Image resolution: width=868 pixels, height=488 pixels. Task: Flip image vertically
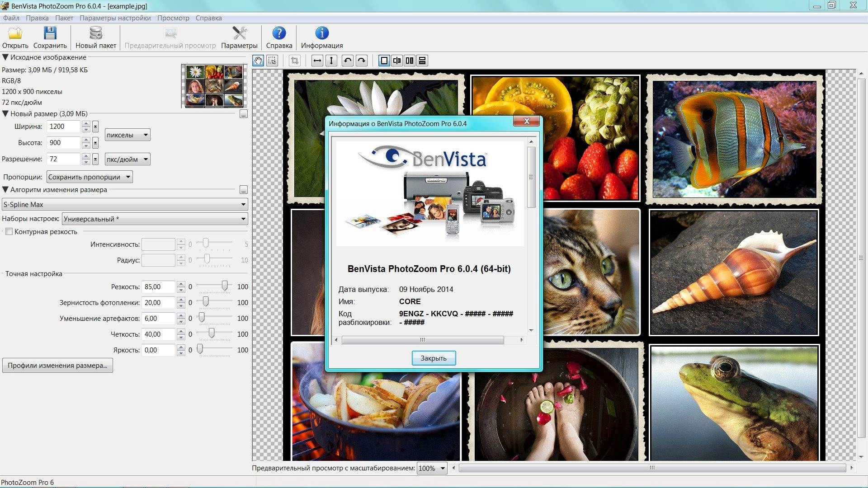click(331, 61)
